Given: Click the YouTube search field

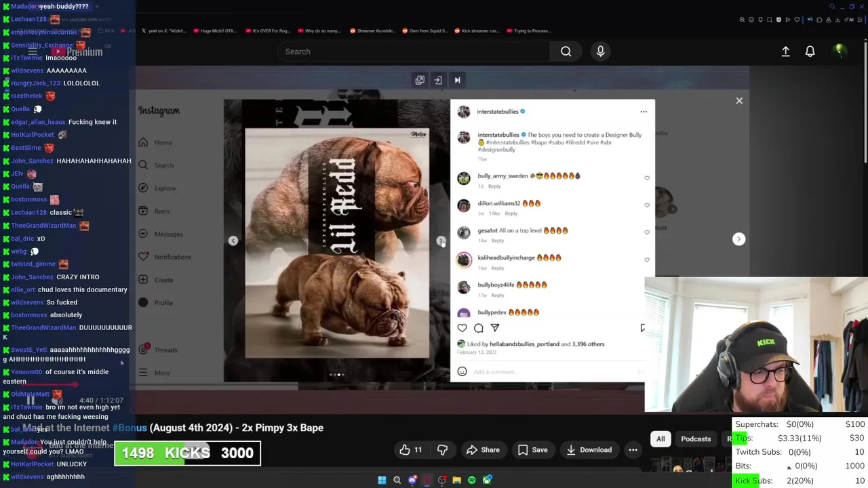Looking at the screenshot, I should (414, 52).
